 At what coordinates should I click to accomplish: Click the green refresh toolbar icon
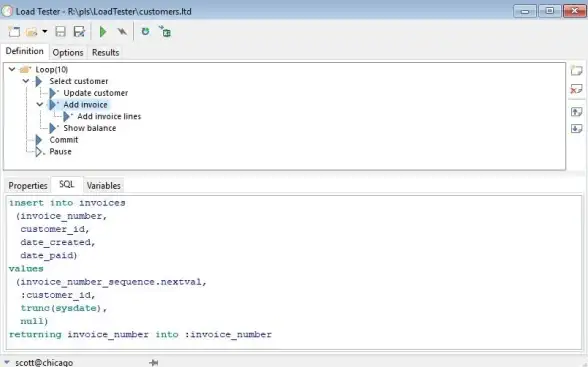[x=145, y=31]
